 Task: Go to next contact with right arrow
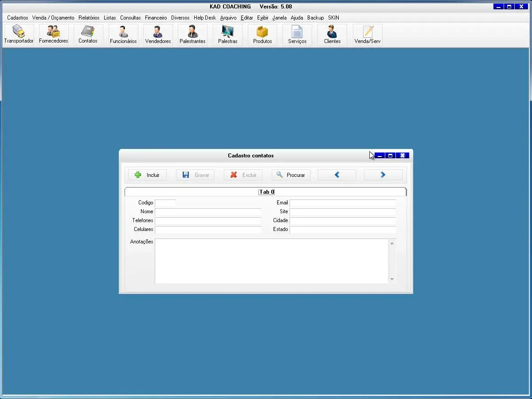pos(383,175)
